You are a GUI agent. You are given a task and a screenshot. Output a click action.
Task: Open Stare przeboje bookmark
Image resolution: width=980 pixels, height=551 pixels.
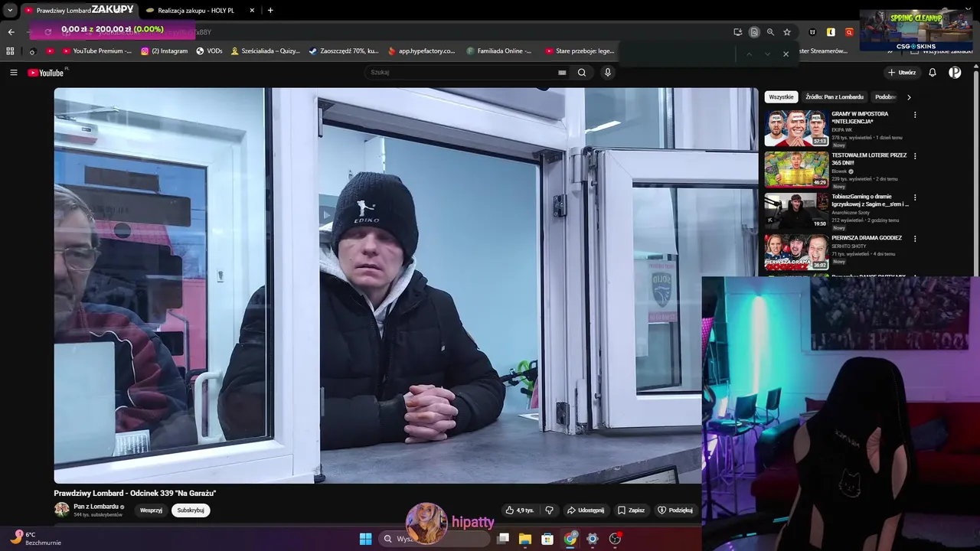point(580,51)
